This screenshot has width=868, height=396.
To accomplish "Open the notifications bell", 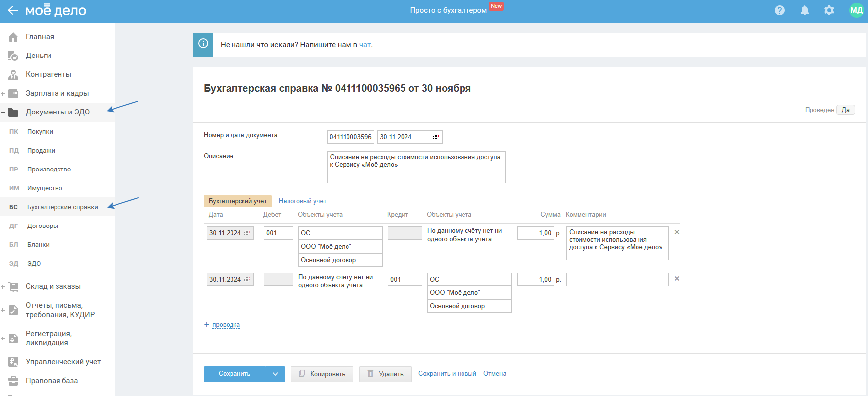I will pos(805,10).
